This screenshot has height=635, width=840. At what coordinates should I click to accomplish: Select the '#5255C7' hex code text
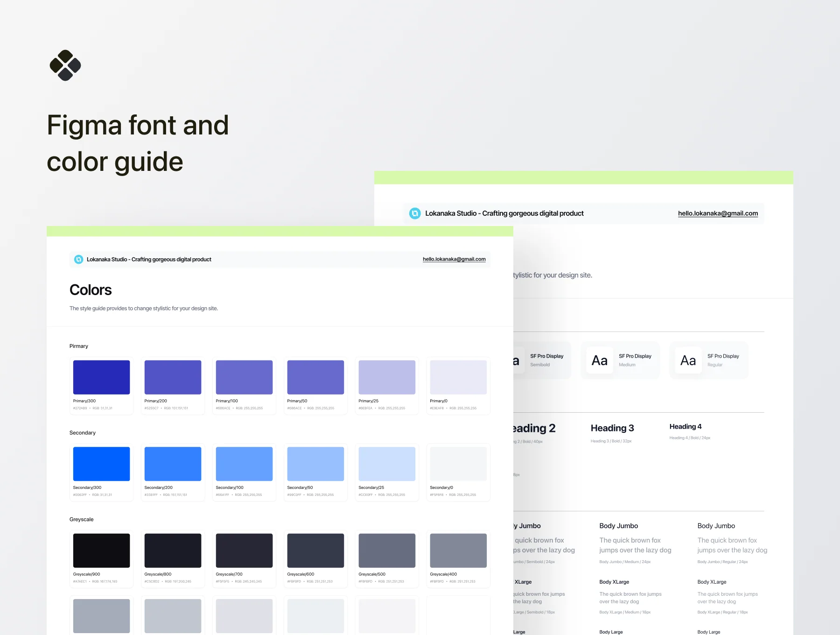point(152,408)
